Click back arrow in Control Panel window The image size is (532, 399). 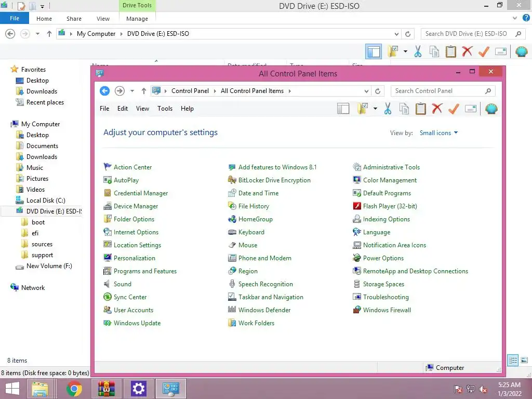click(x=104, y=91)
